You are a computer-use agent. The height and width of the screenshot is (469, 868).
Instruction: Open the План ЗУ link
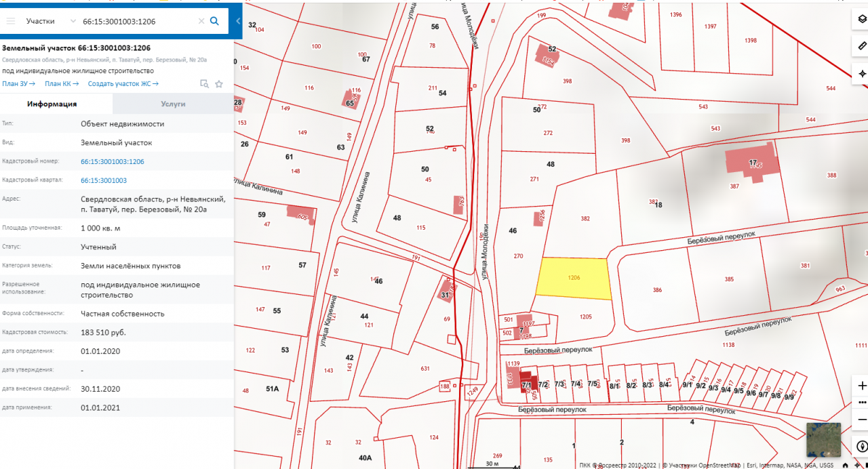(x=19, y=84)
